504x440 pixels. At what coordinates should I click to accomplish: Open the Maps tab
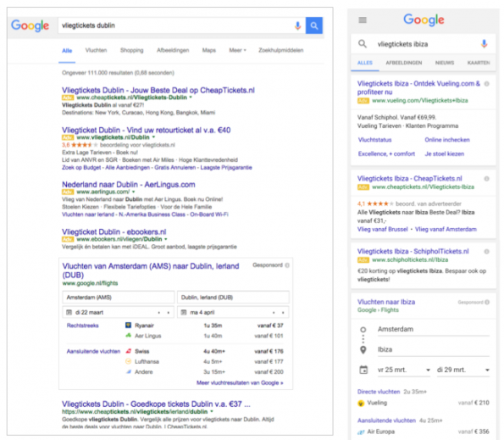point(209,50)
